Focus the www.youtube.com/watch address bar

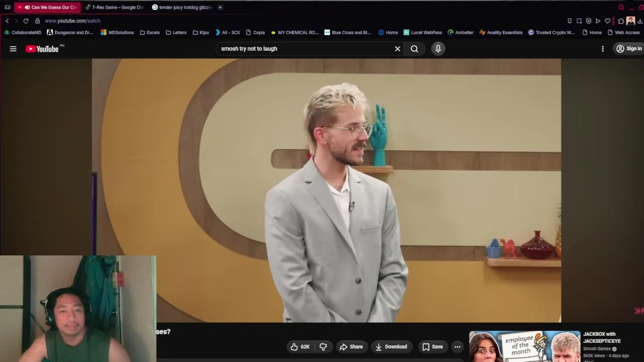click(72, 21)
